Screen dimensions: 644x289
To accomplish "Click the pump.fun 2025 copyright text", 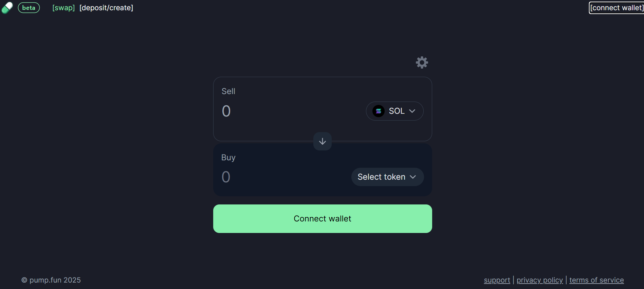I will coord(51,280).
